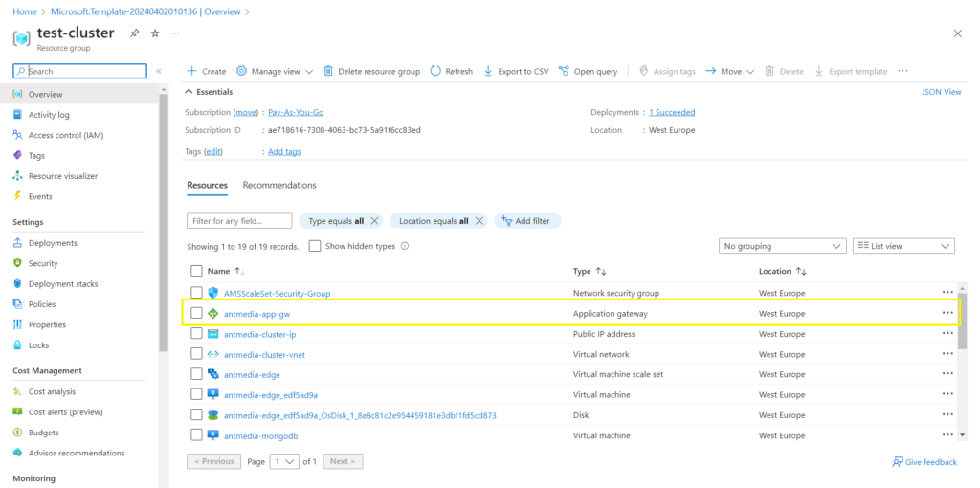Screen dimensions: 980x488
Task: Open Properties under Settings
Action: (x=47, y=325)
